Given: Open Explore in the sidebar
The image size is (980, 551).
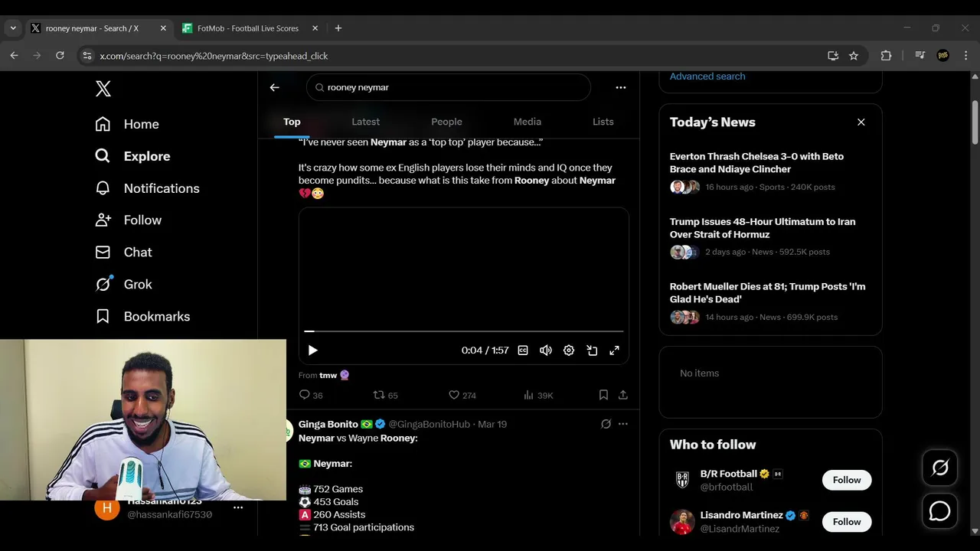Looking at the screenshot, I should 132,156.
